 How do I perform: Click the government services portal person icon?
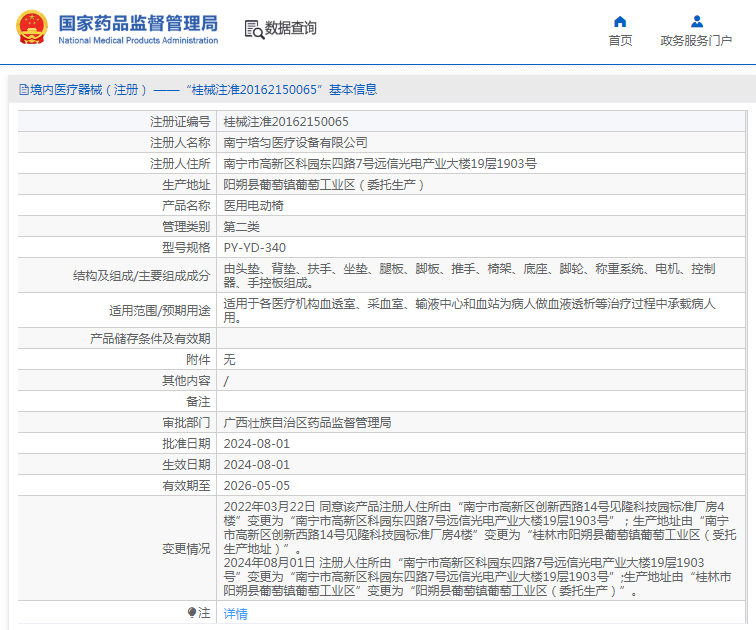tap(697, 22)
